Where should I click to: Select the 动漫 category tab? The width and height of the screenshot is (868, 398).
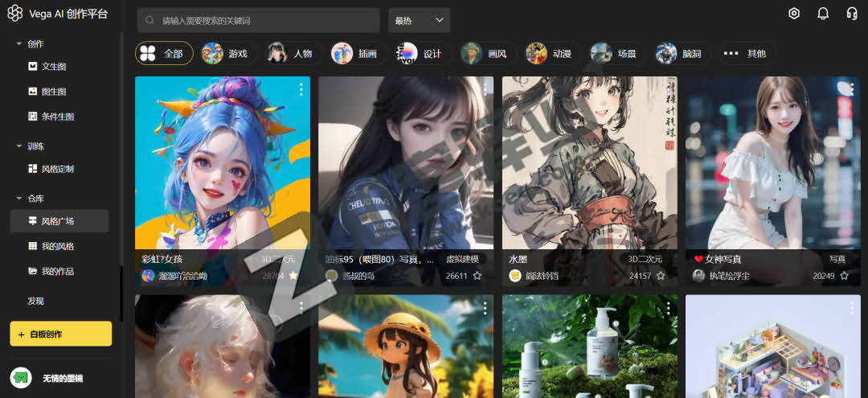pos(552,53)
